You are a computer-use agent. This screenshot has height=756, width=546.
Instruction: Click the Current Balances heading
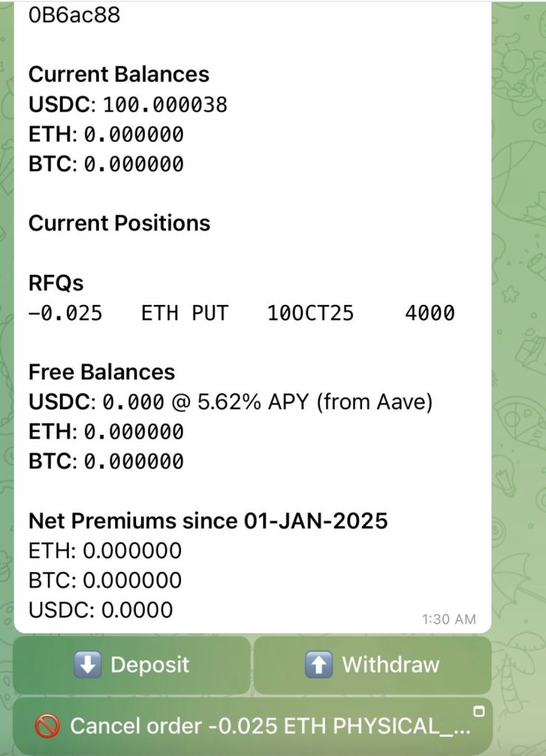[118, 75]
